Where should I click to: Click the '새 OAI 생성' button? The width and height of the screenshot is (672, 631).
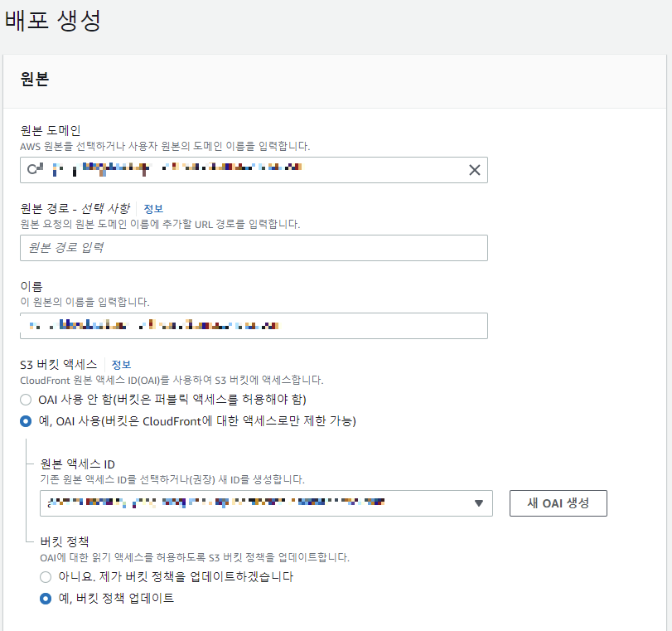[x=558, y=503]
